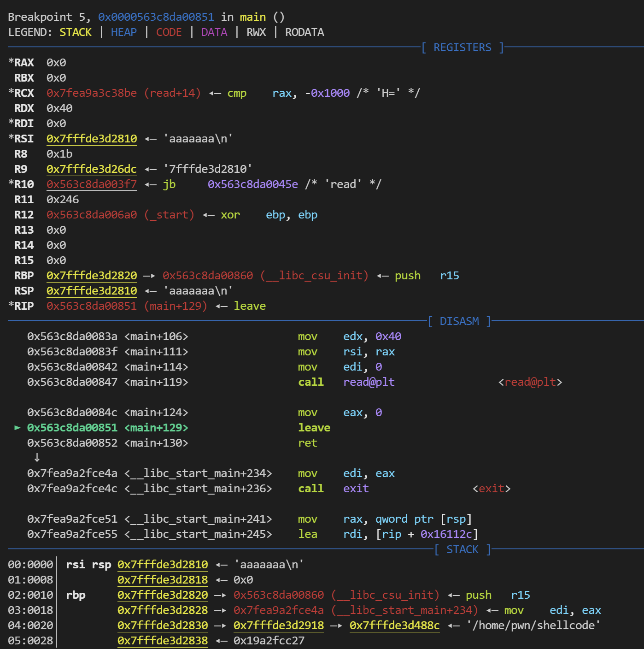644x649 pixels.
Task: Click the 0x563c8da0045e jump target in R10 row
Action: pyautogui.click(x=253, y=184)
